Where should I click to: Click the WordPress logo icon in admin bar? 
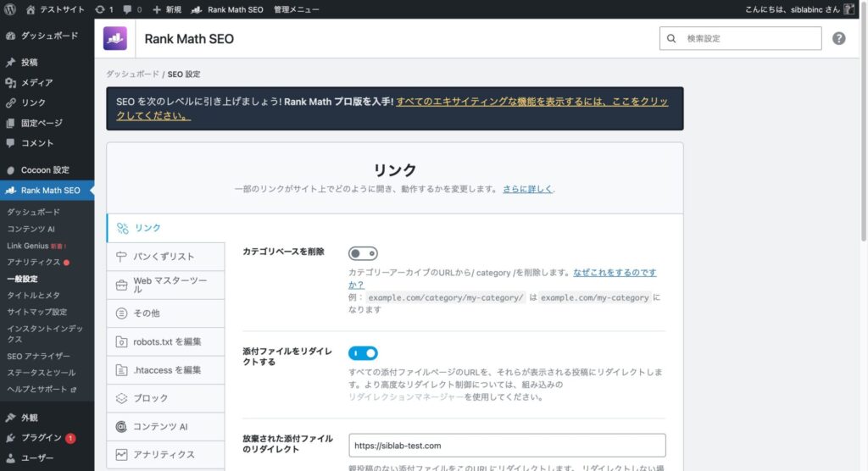(x=10, y=9)
